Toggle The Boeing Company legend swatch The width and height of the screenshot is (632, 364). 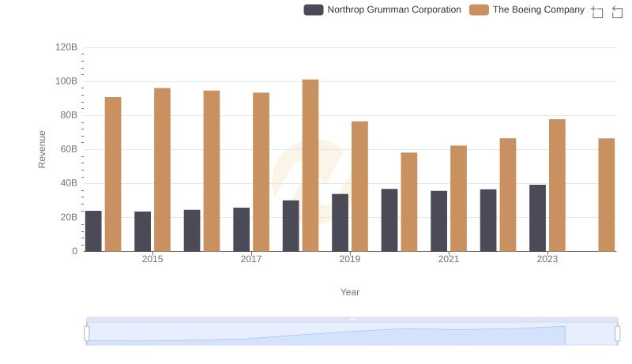click(x=479, y=9)
